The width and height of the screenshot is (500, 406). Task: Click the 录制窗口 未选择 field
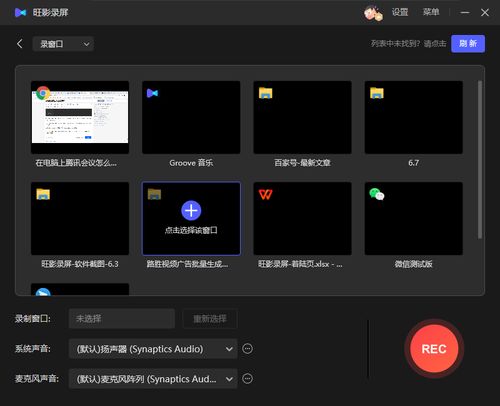point(122,319)
